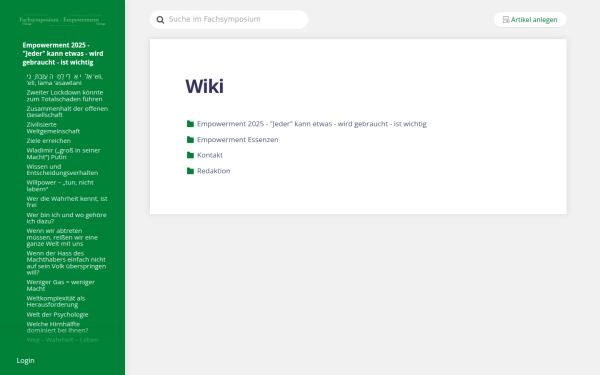Open folder icon beside Empowerment Essenzen
Image resolution: width=600 pixels, height=375 pixels.
tap(190, 140)
